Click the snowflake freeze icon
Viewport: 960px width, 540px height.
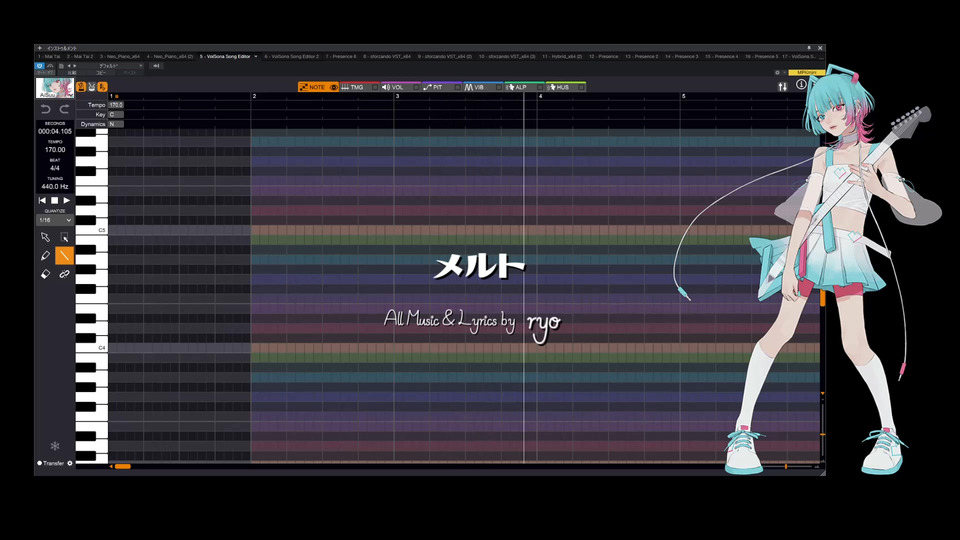point(54,446)
